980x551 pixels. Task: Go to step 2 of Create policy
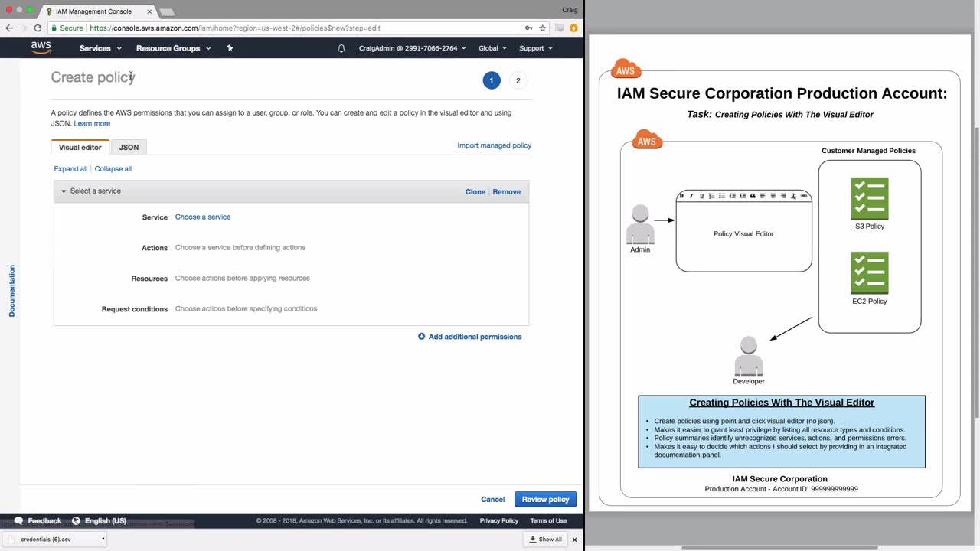click(x=518, y=80)
